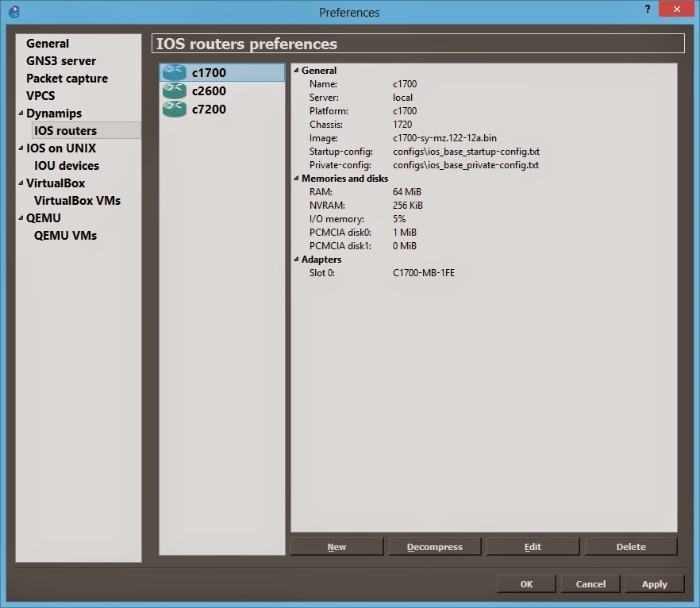Click the question mark help icon
The height and width of the screenshot is (608, 700).
coord(648,9)
